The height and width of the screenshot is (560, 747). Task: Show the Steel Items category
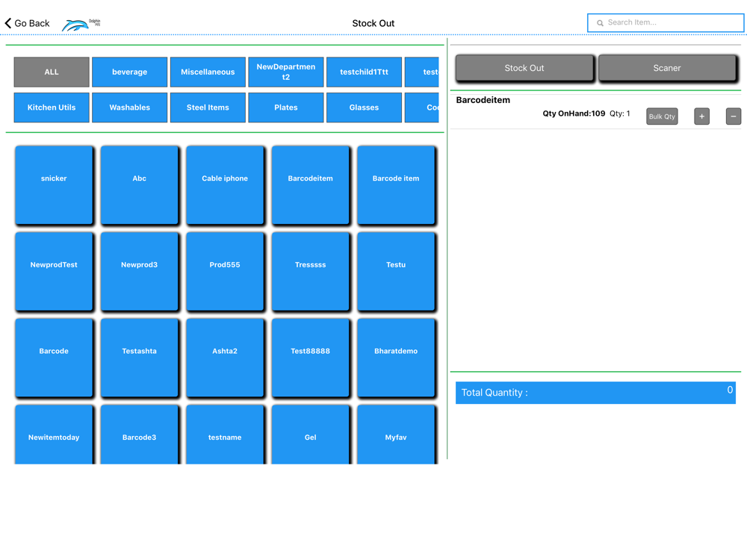click(x=208, y=108)
